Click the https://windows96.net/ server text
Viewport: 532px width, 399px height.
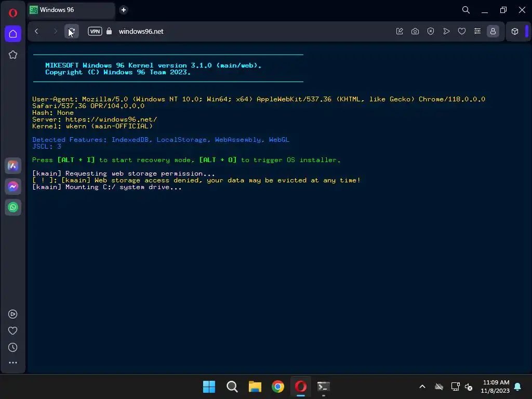tap(111, 119)
